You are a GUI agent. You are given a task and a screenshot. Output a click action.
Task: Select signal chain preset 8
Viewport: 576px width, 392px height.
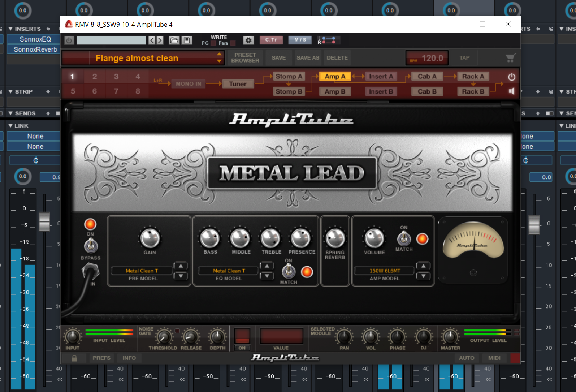tap(138, 91)
